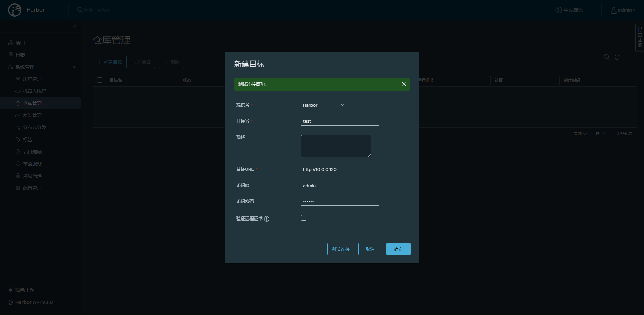Open the page size 15 dropdown
The height and width of the screenshot is (315, 644).
(601, 134)
